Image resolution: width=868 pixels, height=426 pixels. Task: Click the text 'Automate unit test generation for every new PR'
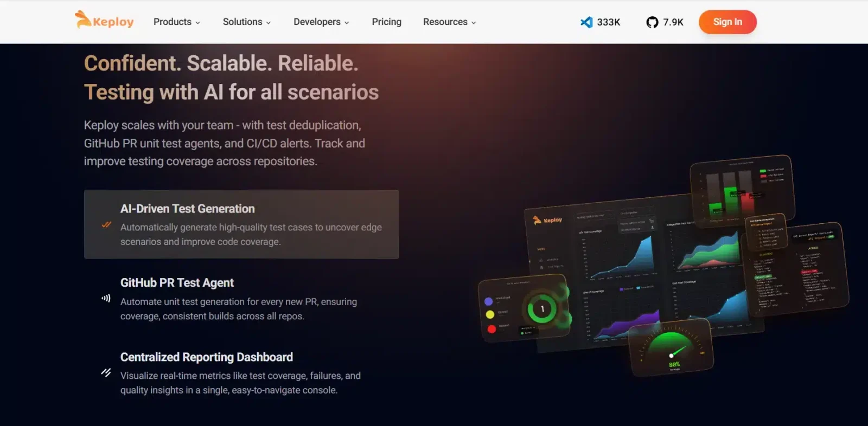point(218,301)
